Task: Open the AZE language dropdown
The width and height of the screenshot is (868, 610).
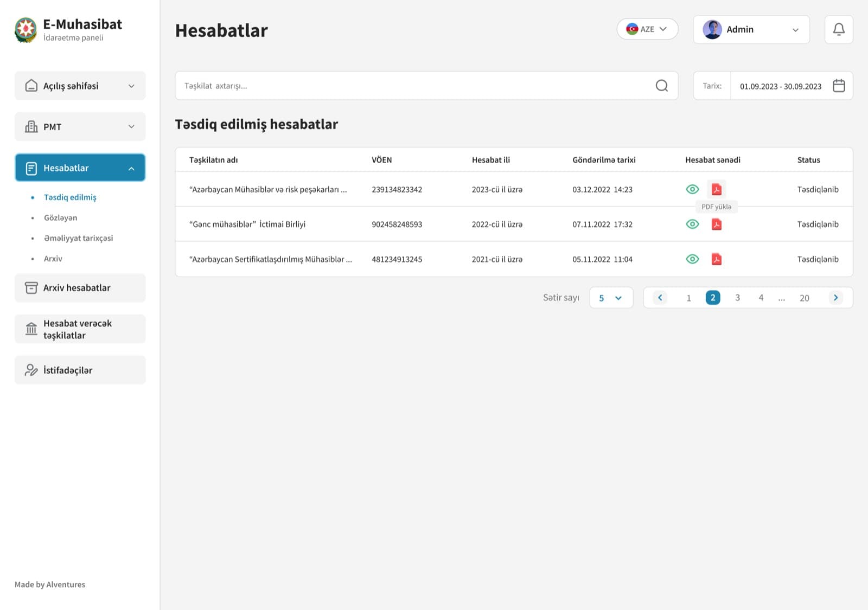Action: tap(647, 29)
